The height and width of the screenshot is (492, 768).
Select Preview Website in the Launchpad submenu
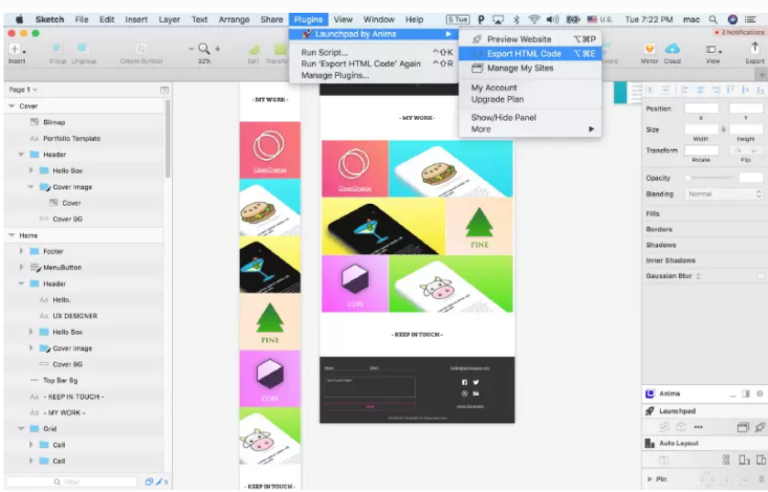[530, 39]
